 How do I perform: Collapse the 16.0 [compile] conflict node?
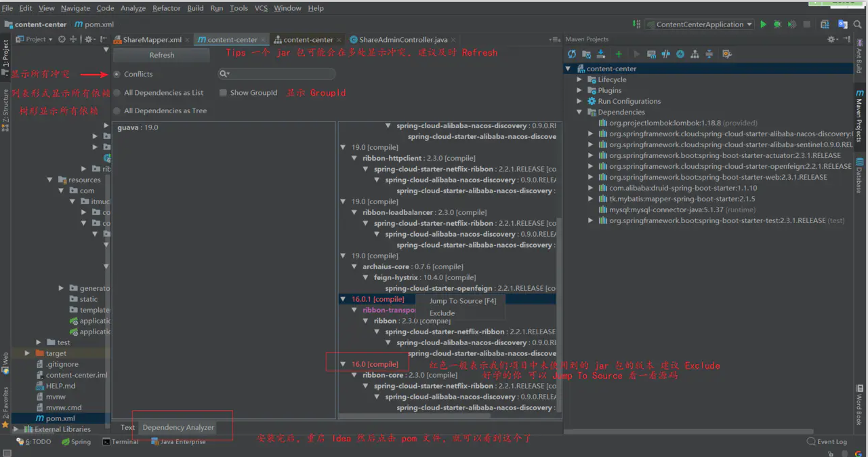[344, 364]
